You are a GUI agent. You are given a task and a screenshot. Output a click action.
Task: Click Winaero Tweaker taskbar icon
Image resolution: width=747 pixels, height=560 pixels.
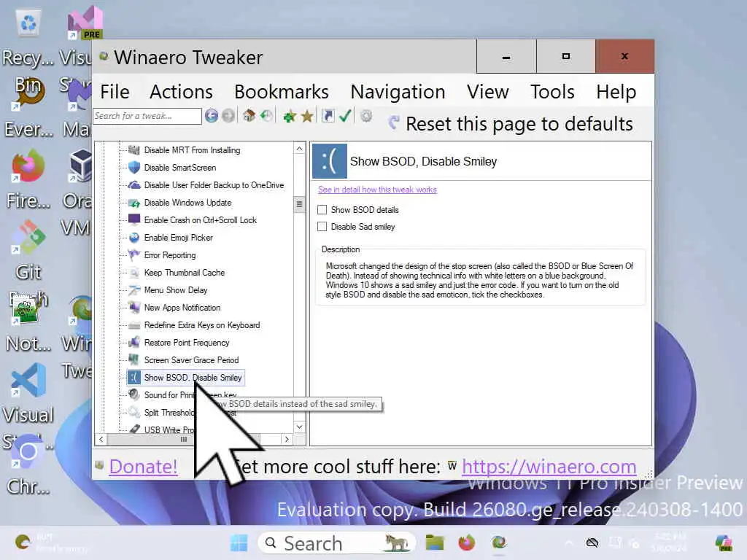[x=499, y=542]
